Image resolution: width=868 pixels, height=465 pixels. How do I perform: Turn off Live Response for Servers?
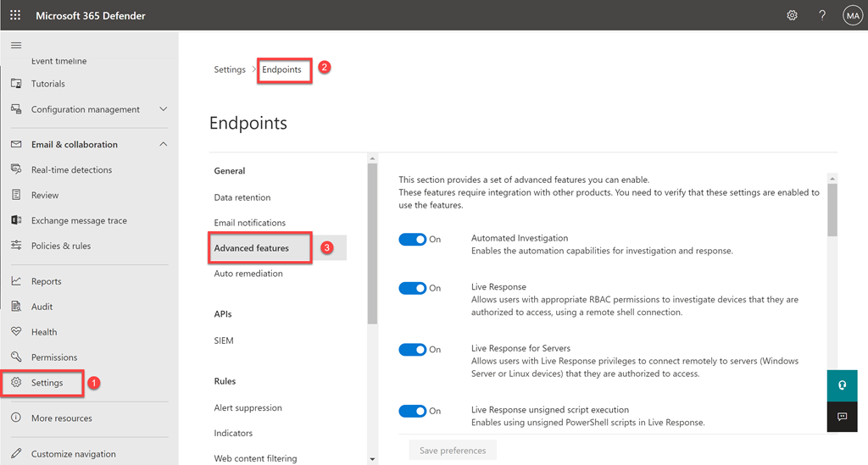click(x=413, y=349)
